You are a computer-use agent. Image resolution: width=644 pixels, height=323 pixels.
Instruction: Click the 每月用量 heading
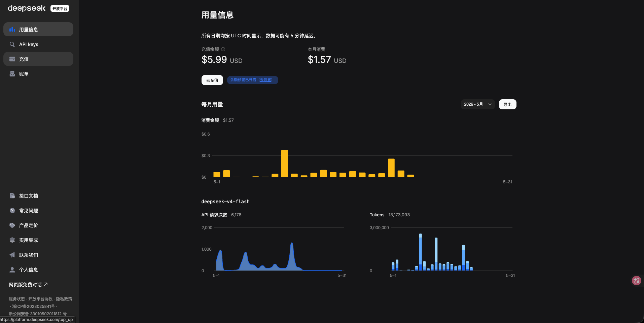(x=212, y=104)
